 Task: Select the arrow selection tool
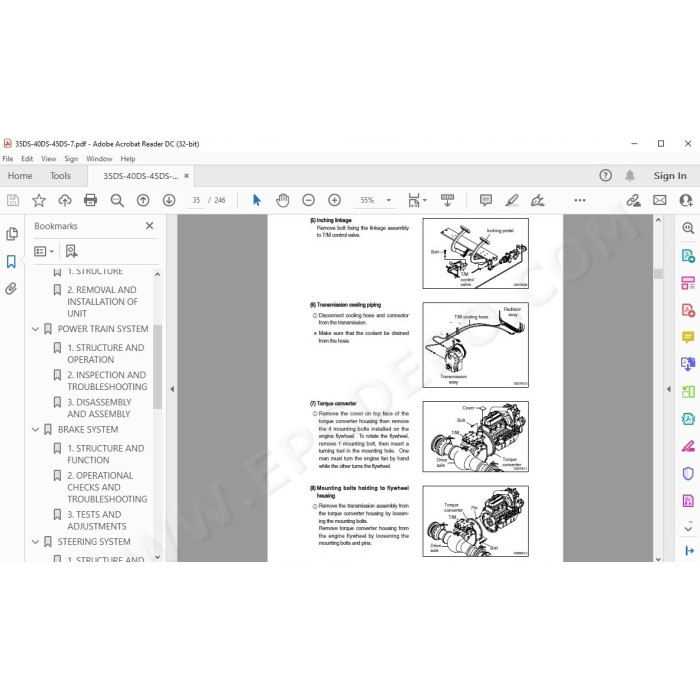coord(256,200)
